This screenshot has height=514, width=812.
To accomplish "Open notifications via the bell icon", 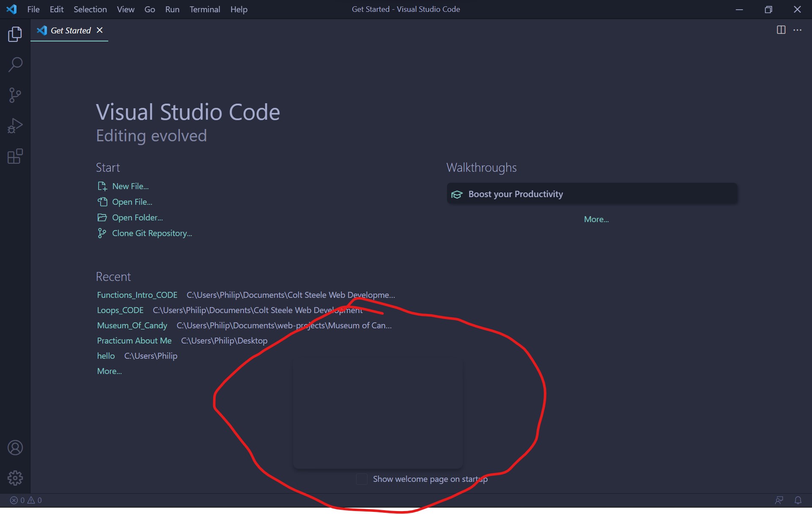I will [x=799, y=500].
